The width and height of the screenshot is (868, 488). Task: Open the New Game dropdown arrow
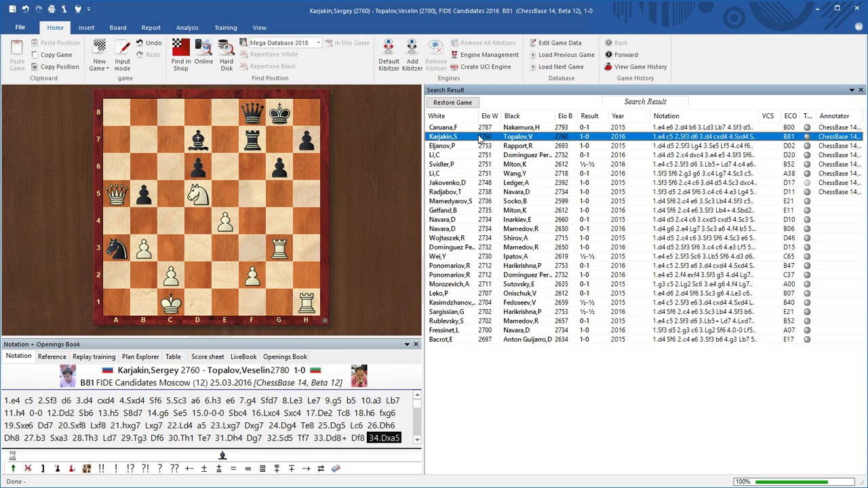pos(107,68)
